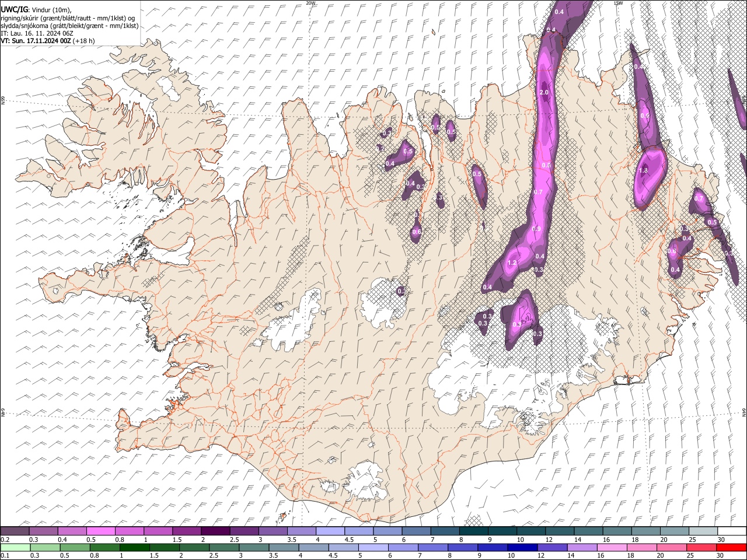The width and height of the screenshot is (747, 560).
Task: Click the 'rigning/skúrir' legend description line
Action: pyautogui.click(x=68, y=18)
